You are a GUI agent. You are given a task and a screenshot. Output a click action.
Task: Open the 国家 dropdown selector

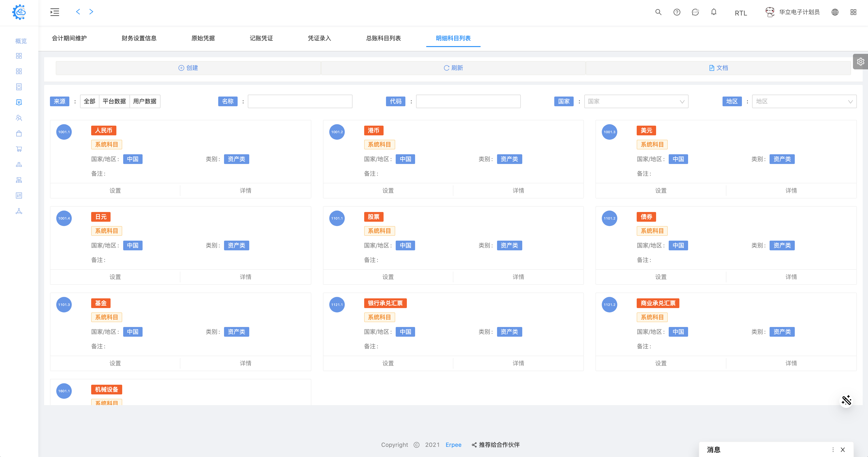636,101
